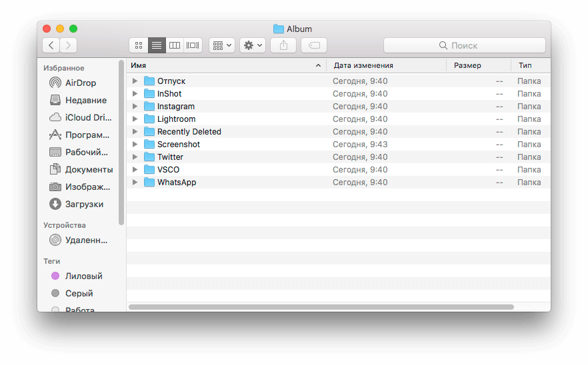The height and width of the screenshot is (365, 588).
Task: Open AirDrop in the sidebar
Action: [81, 83]
